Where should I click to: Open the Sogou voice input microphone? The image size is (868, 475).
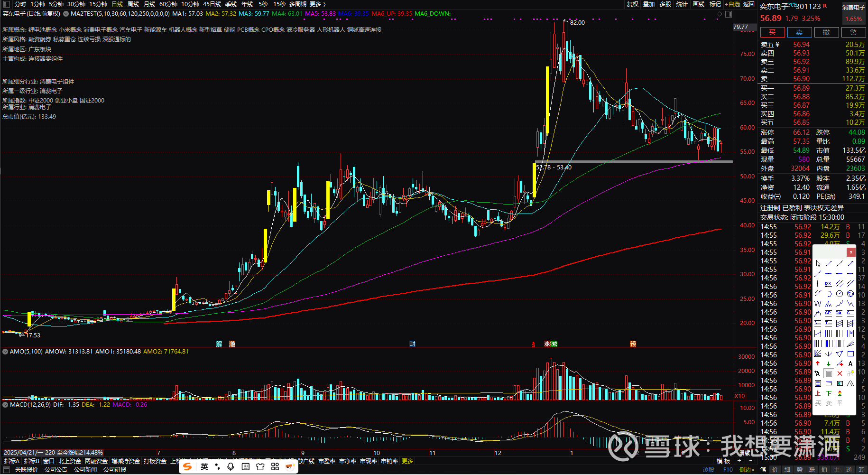[231, 466]
